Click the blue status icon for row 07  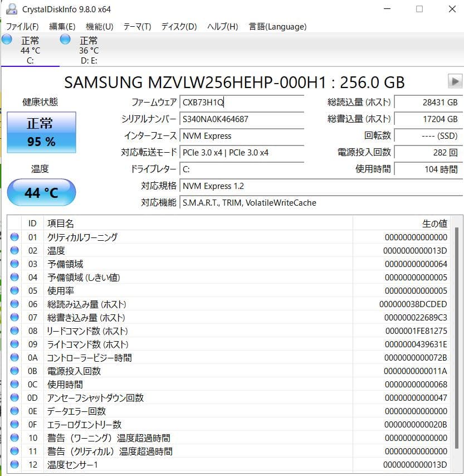14,317
